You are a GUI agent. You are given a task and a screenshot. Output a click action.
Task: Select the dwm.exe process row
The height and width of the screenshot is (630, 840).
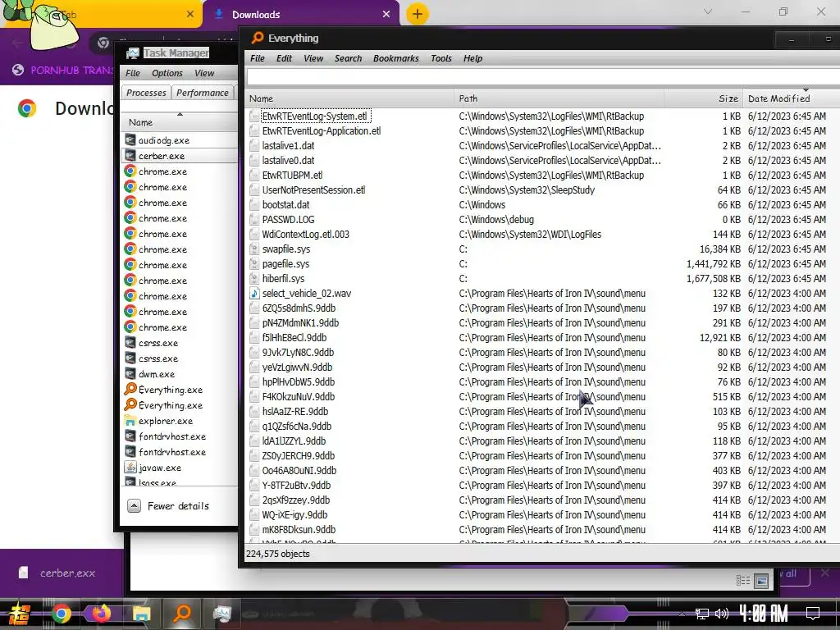coord(180,374)
